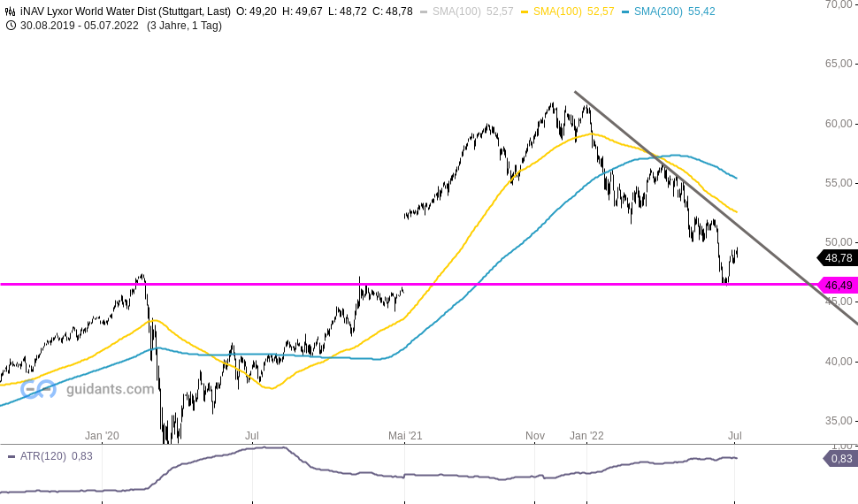Click the yellow SMA(100) color dash
The height and width of the screenshot is (504, 858).
coord(525,11)
